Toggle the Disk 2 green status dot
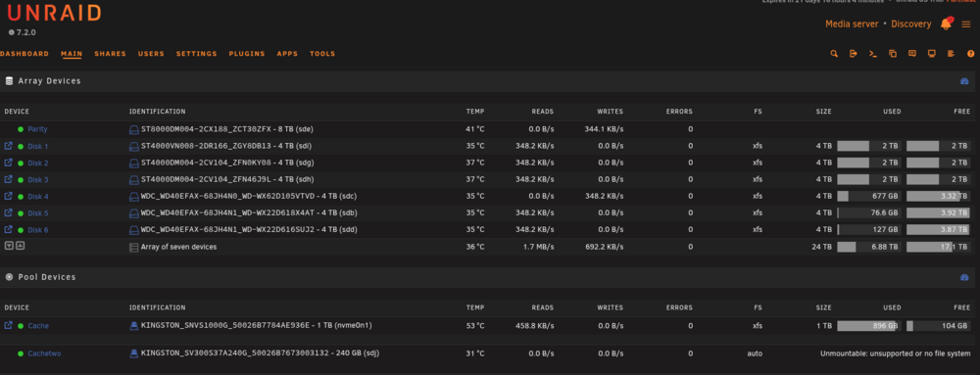Viewport: 980px width, 375px height. (x=21, y=163)
